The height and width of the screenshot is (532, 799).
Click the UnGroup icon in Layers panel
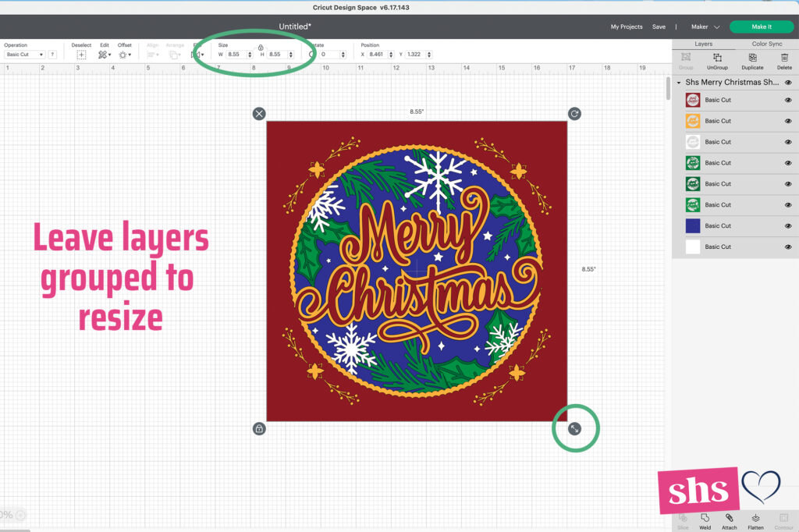point(717,58)
